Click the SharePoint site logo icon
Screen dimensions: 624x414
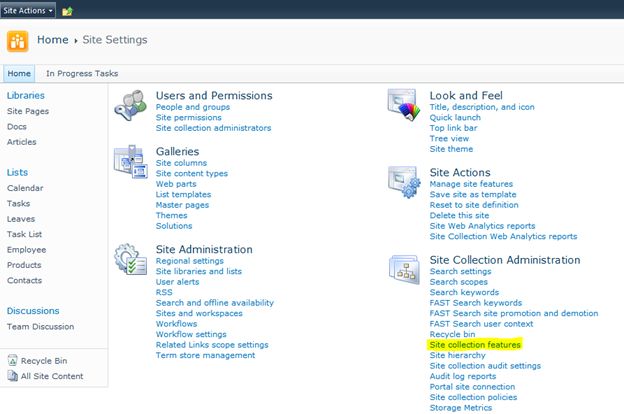17,41
